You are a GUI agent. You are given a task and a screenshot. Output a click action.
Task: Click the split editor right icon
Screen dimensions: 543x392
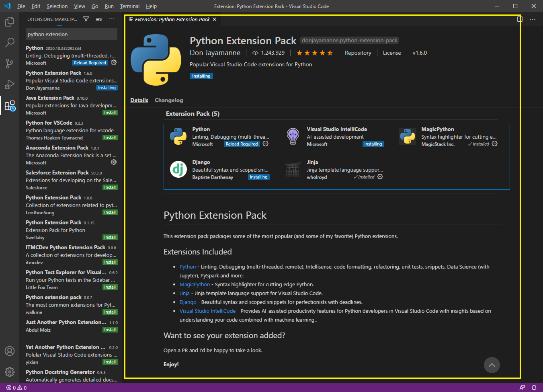click(x=520, y=19)
